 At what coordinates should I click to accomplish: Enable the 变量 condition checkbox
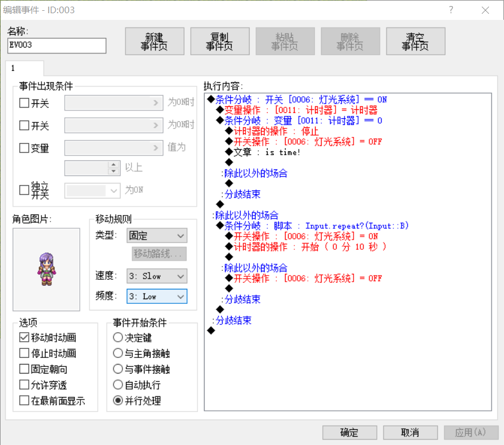click(x=24, y=148)
